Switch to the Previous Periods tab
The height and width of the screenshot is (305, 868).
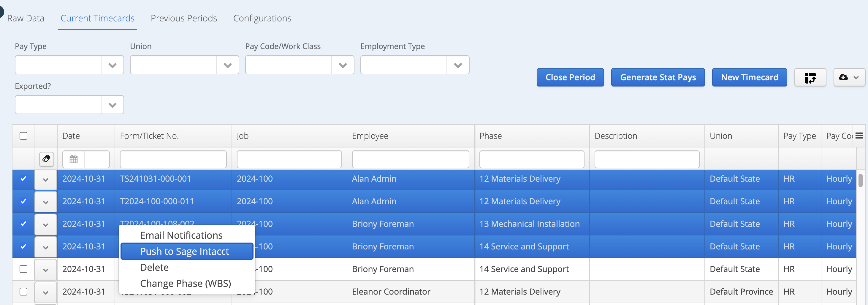(x=184, y=18)
